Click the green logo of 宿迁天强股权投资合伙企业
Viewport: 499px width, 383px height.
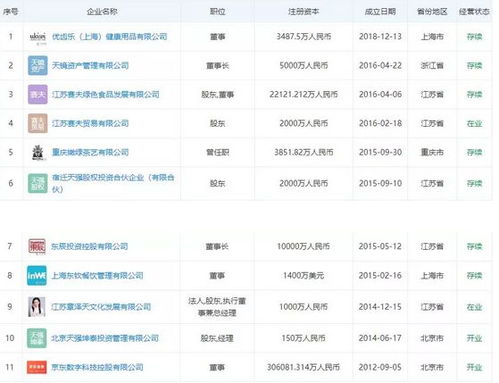(38, 183)
